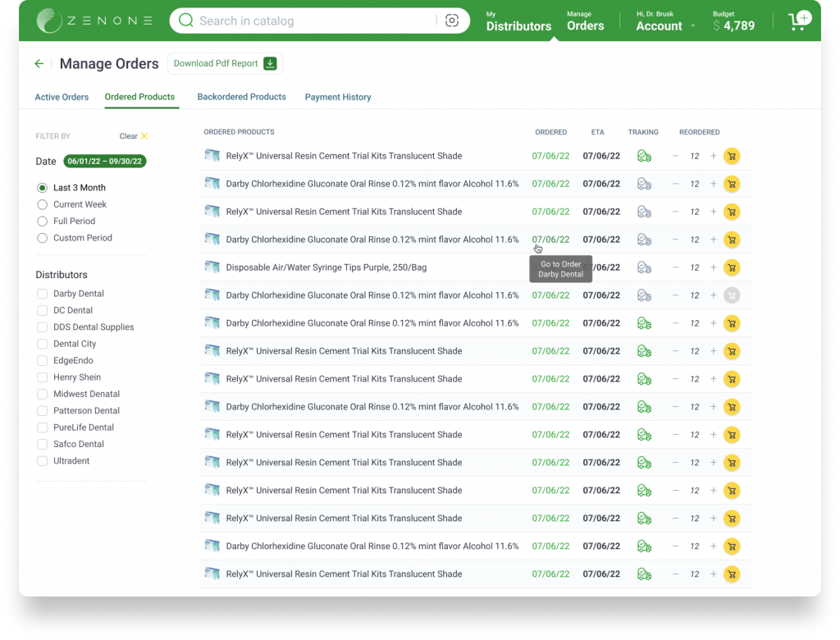Viewport: 840px width, 640px height.
Task: Open the date range 06/01/22 – 09/30/22 picker
Action: pos(104,162)
